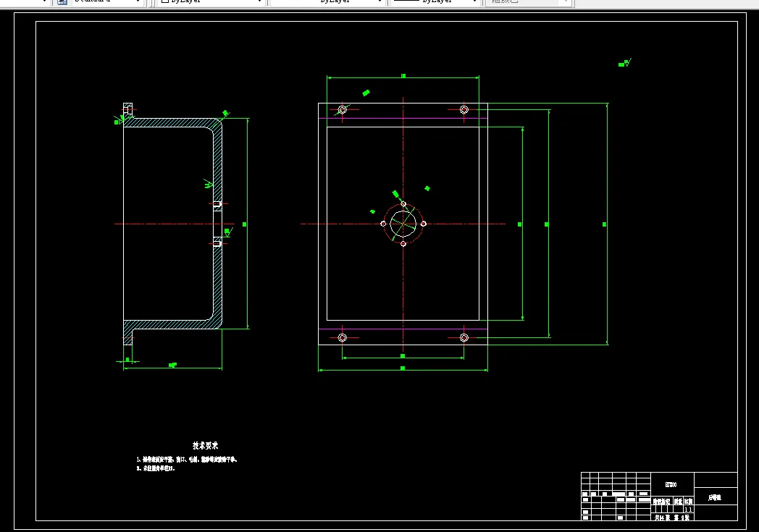Open the ByLayer color control dropdown

[x=212, y=1]
